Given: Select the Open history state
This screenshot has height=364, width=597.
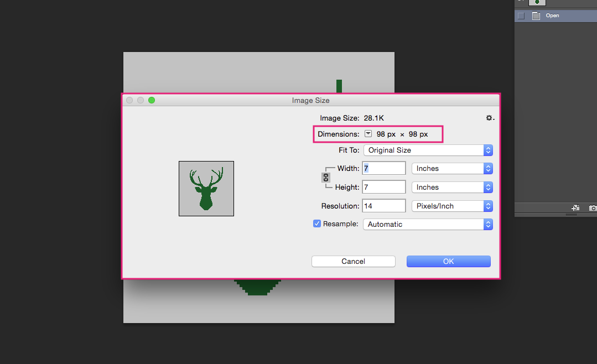Looking at the screenshot, I should pos(556,15).
